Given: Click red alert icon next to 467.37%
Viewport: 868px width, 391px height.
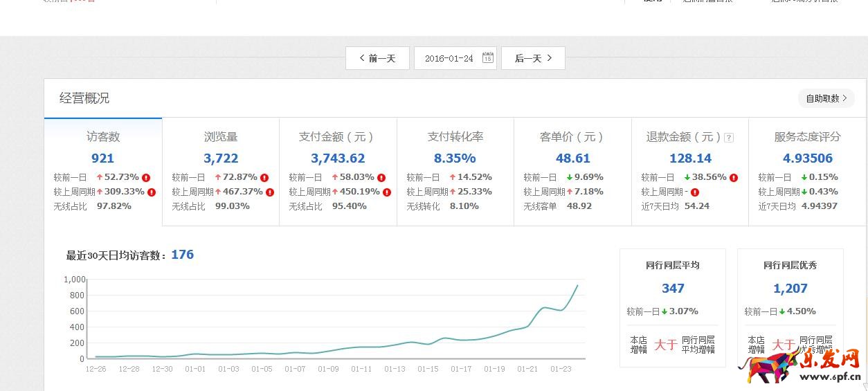Looking at the screenshot, I should [270, 192].
